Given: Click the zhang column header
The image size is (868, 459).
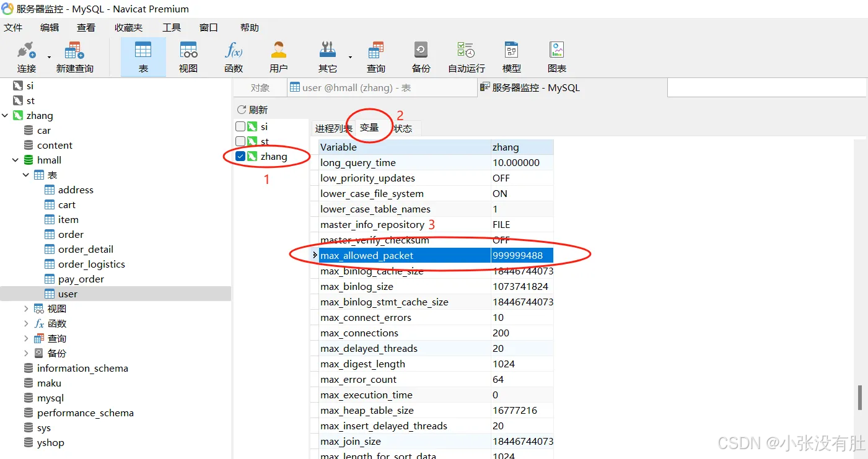Looking at the screenshot, I should click(x=522, y=147).
